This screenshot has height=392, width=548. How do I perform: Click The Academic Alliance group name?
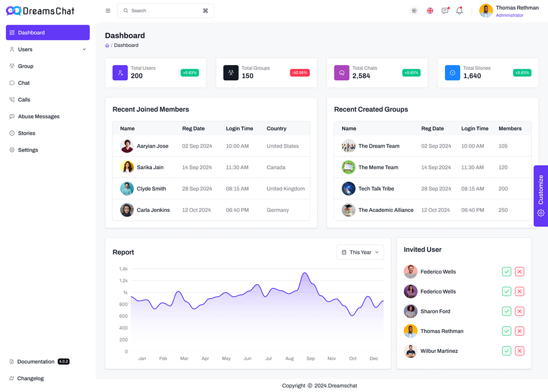pyautogui.click(x=386, y=210)
